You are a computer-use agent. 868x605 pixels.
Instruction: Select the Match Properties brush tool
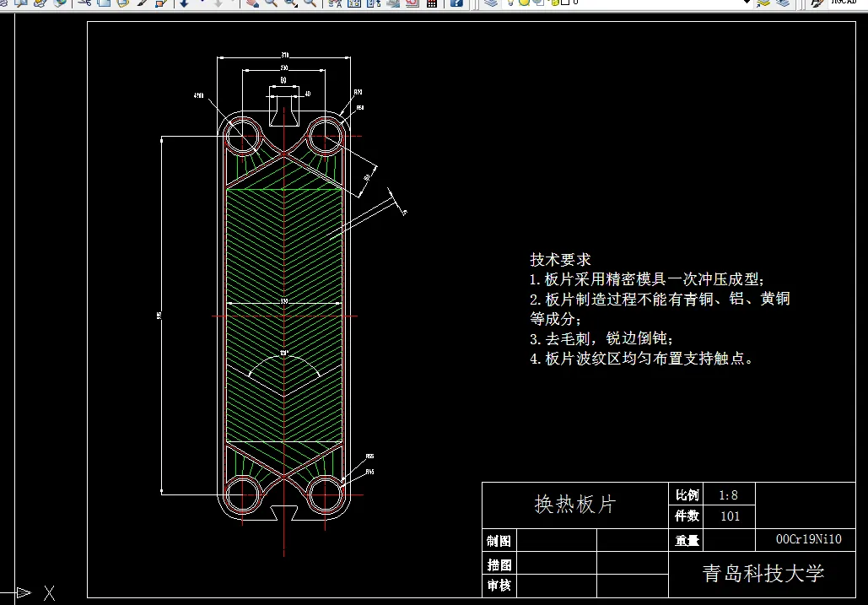[142, 3]
